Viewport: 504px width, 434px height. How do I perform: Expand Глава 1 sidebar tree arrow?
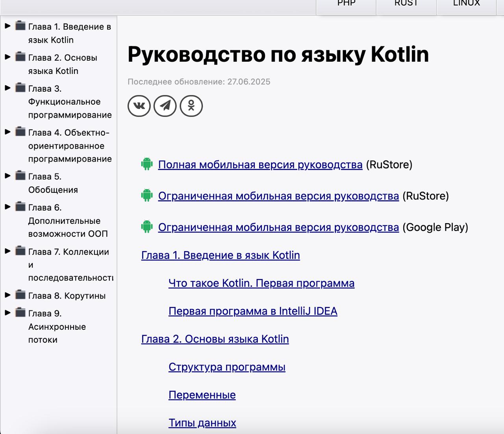(7, 26)
